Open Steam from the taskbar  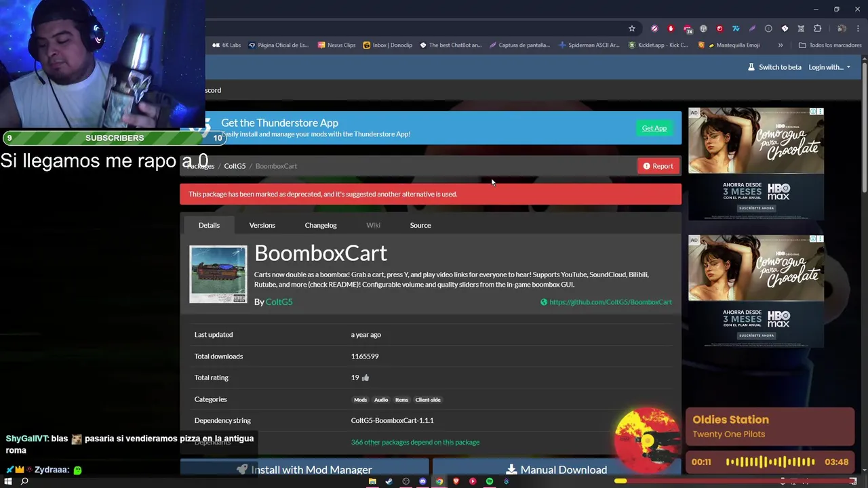(389, 481)
